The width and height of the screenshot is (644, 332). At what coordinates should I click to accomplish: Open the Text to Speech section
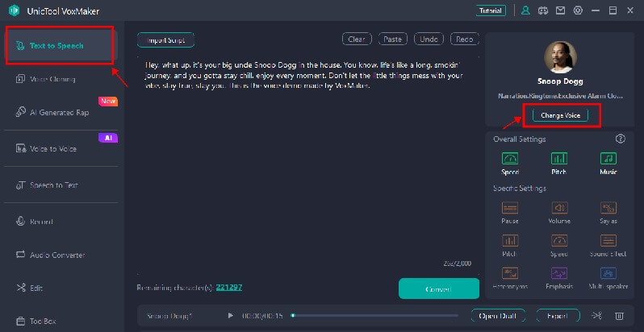(61, 45)
